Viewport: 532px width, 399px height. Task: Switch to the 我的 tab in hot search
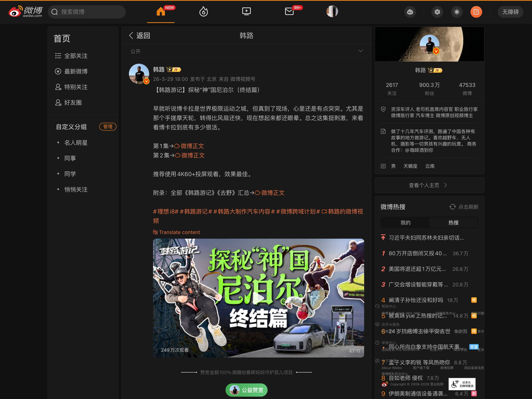(x=405, y=223)
